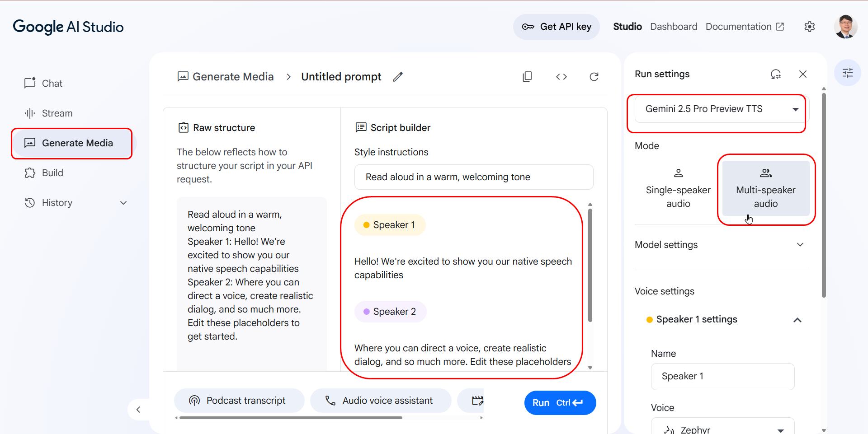
Task: Click the reset run settings icon
Action: click(776, 74)
